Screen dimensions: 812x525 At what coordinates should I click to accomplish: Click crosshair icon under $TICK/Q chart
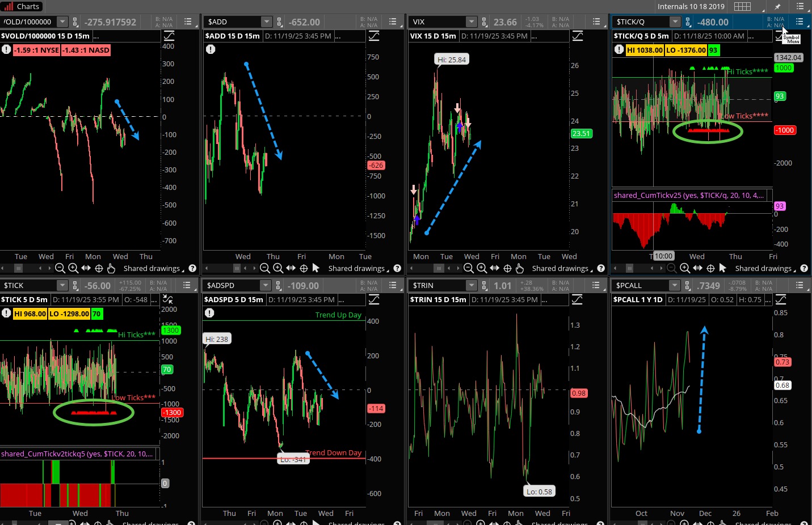point(710,268)
